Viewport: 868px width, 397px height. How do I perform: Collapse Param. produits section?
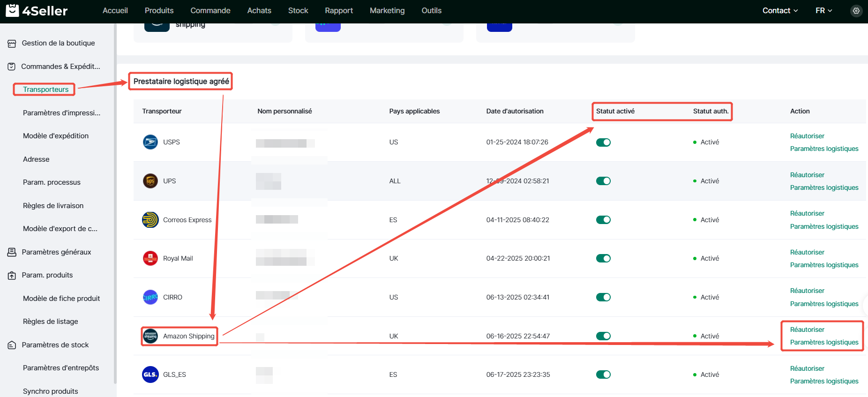pos(47,275)
